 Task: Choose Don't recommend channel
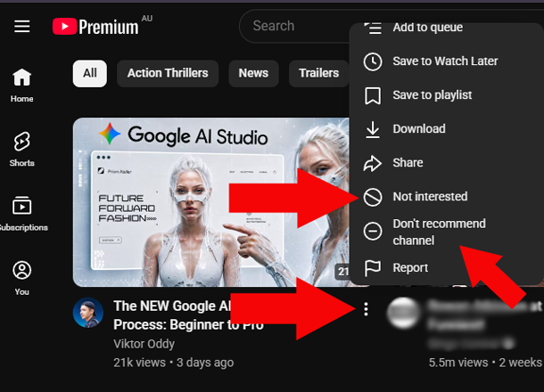447,232
